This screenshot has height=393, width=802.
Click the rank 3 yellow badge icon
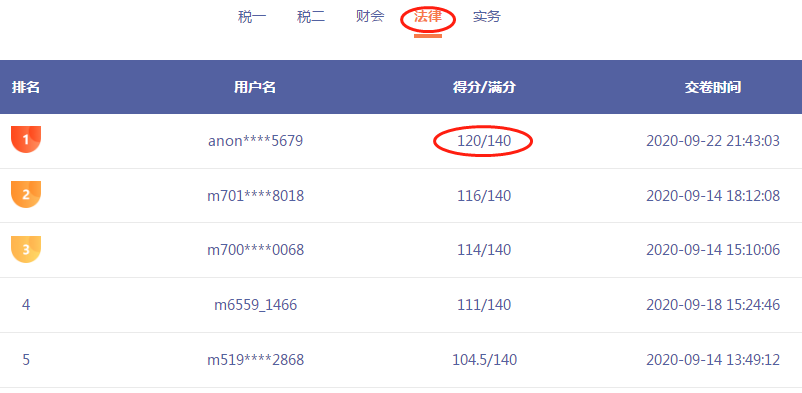click(26, 249)
